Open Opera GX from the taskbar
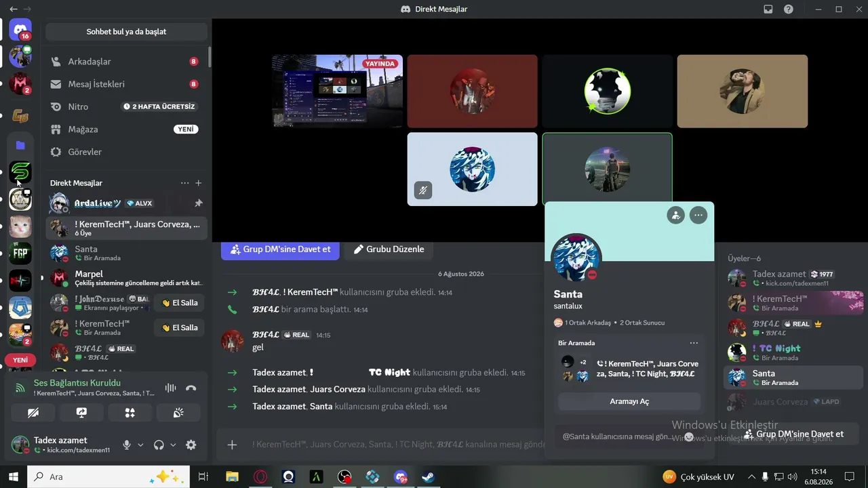Screen dimensions: 868x488 point(260,476)
